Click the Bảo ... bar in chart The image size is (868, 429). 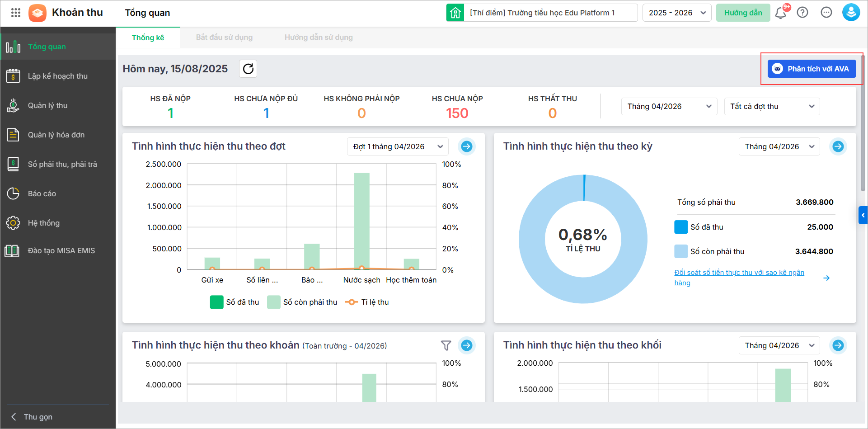[312, 257]
